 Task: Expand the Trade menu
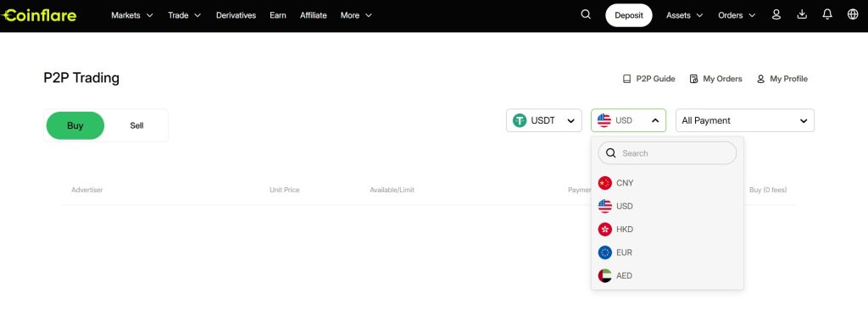(x=184, y=15)
